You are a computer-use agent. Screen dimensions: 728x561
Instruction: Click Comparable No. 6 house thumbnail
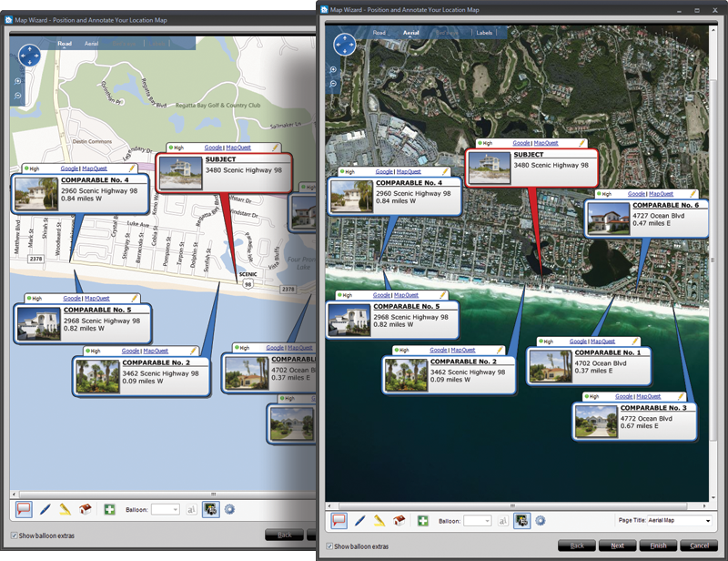[609, 218]
